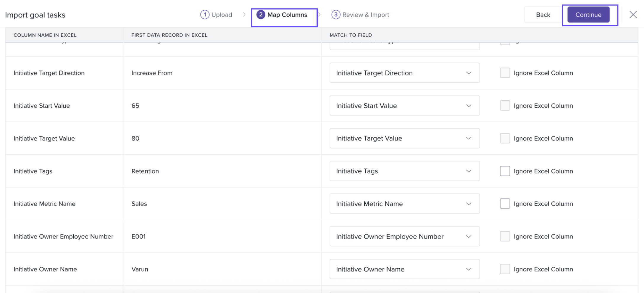
Task: Select the Map Columns step tab
Action: [x=287, y=15]
